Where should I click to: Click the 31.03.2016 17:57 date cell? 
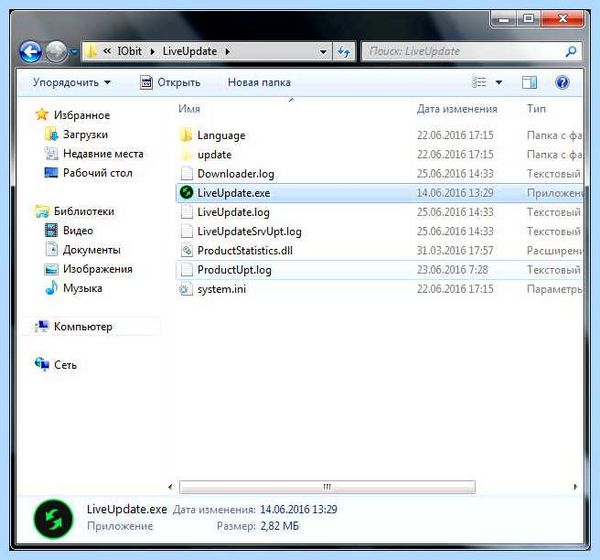455,250
